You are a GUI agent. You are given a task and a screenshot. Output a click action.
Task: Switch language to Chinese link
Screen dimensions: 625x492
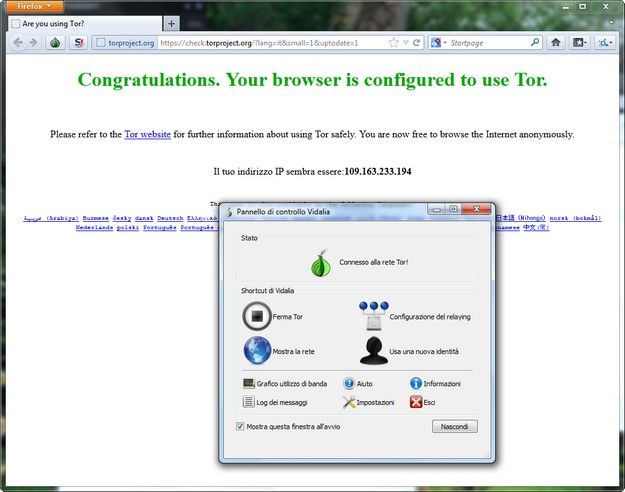click(x=536, y=227)
